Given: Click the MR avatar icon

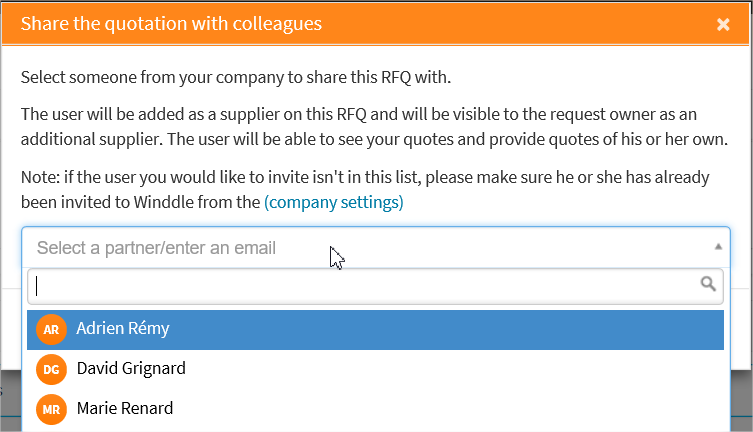Looking at the screenshot, I should click(x=50, y=409).
